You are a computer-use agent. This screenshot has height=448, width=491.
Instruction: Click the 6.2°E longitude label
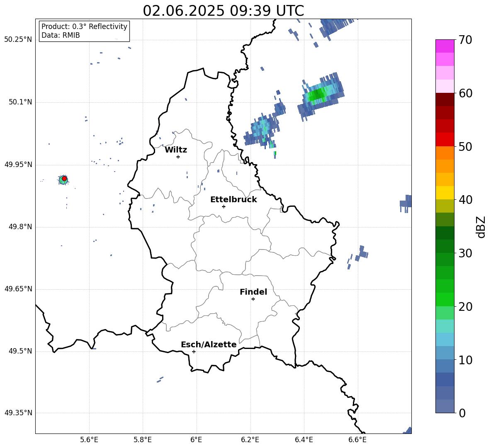pos(250,440)
